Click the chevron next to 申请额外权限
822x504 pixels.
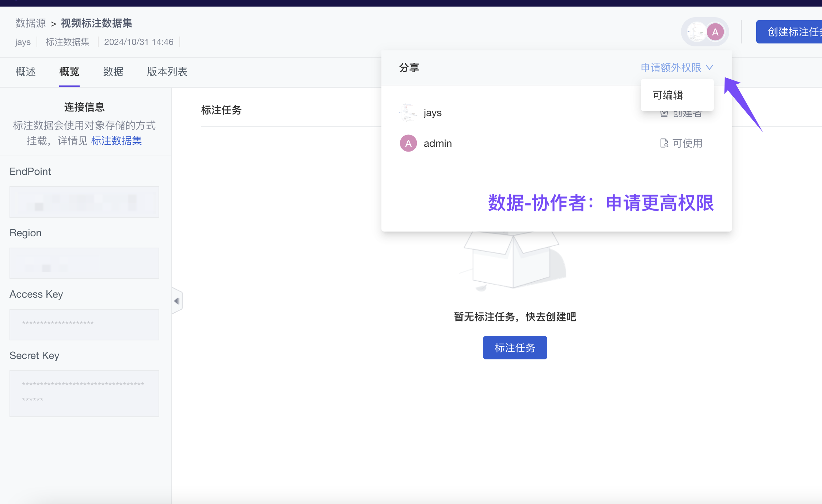pos(709,68)
